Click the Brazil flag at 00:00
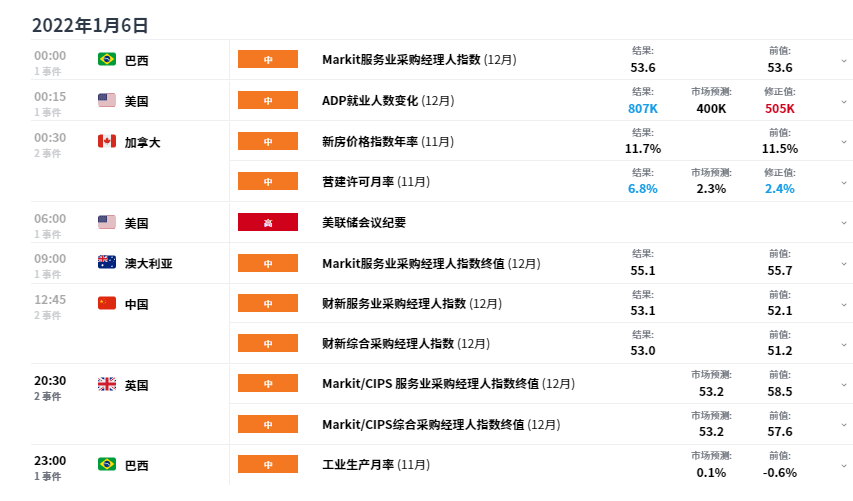 tap(107, 59)
